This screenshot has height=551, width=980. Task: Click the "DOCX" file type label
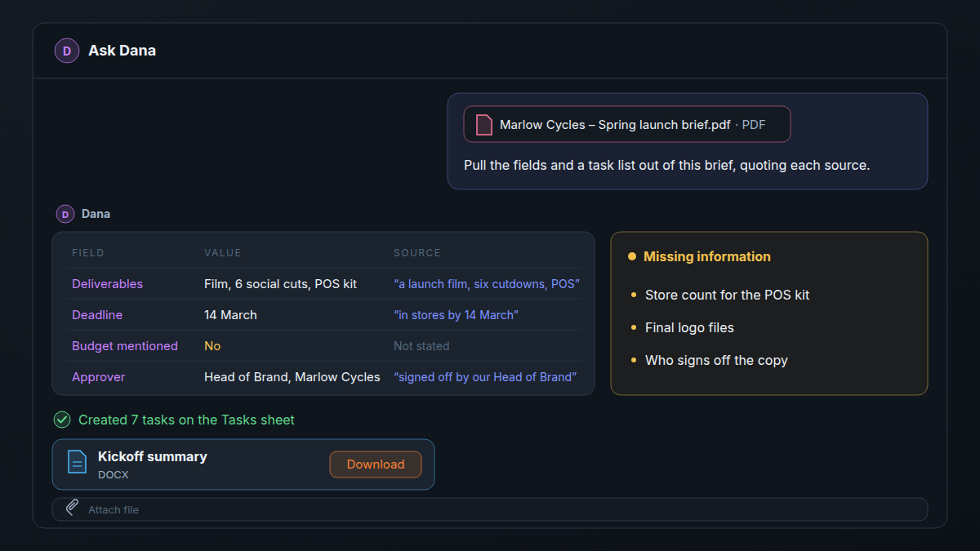click(x=114, y=474)
